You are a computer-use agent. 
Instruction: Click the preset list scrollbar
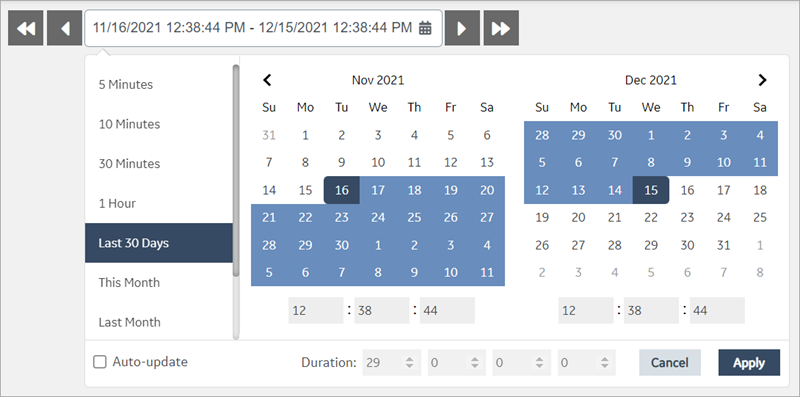coord(236,171)
